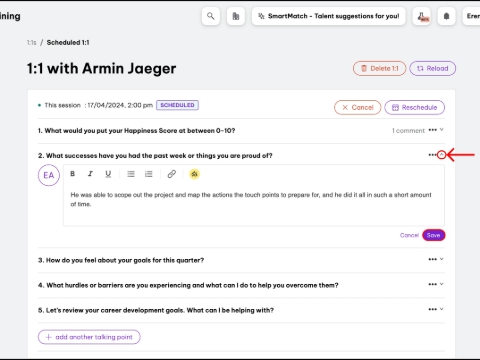Insert a link in the editor
This screenshot has width=480, height=360.
tap(172, 174)
